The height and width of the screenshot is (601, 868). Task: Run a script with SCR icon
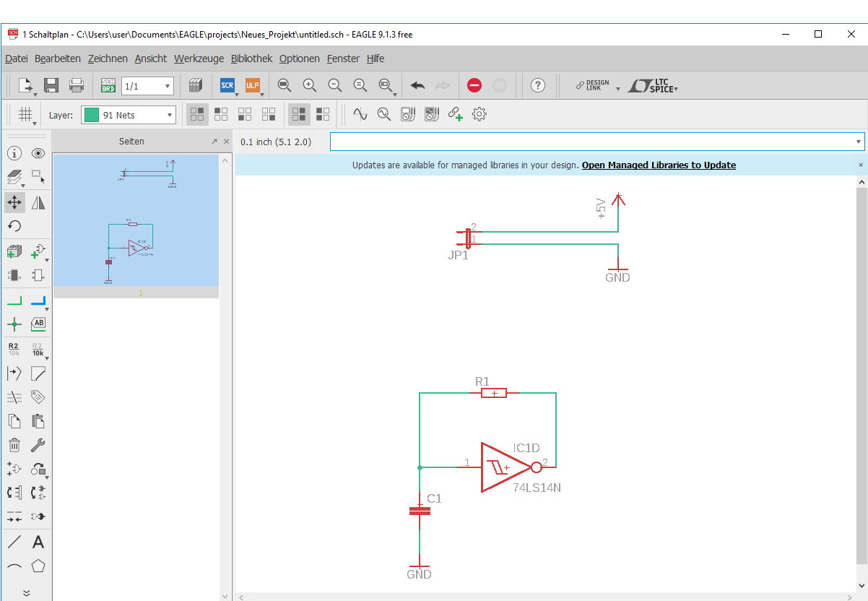click(227, 86)
